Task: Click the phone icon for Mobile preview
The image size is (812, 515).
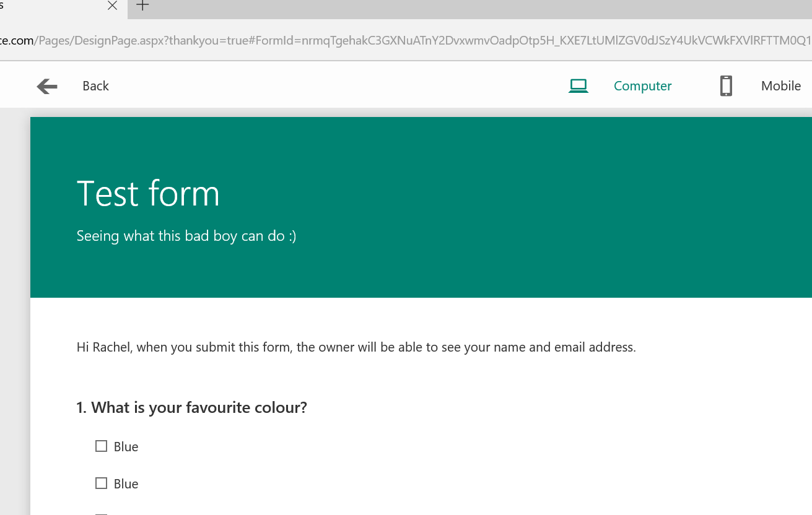Action: pos(726,86)
